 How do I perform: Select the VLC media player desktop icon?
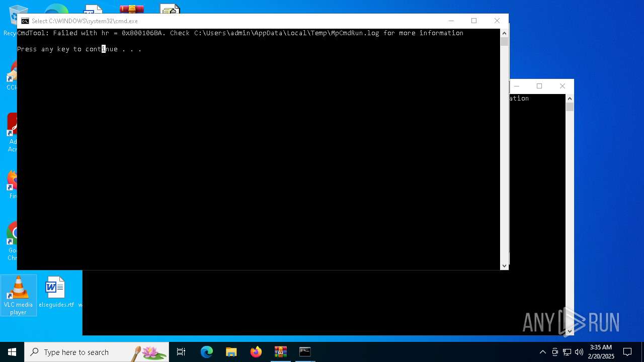(18, 296)
